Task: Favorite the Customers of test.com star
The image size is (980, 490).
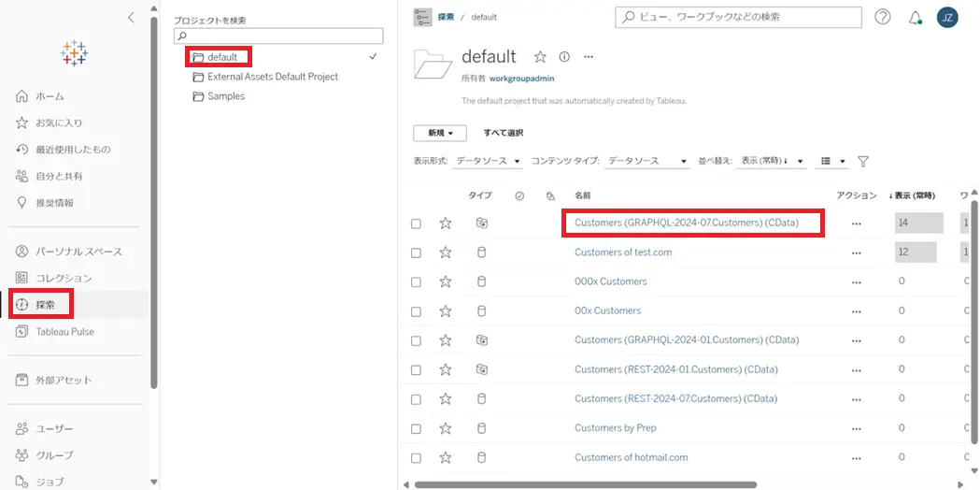Action: 445,252
